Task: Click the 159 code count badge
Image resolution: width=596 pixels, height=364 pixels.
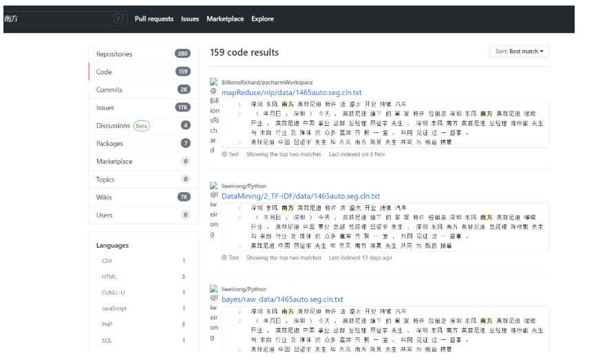Action: pos(183,72)
